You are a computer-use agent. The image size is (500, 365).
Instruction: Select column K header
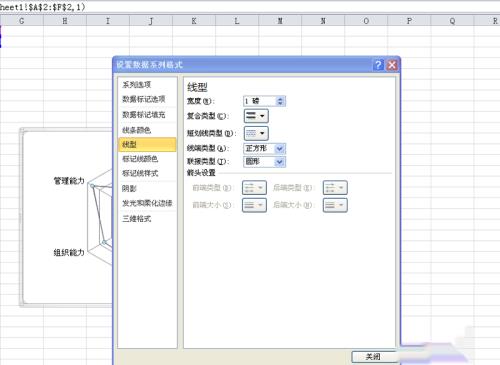click(194, 21)
